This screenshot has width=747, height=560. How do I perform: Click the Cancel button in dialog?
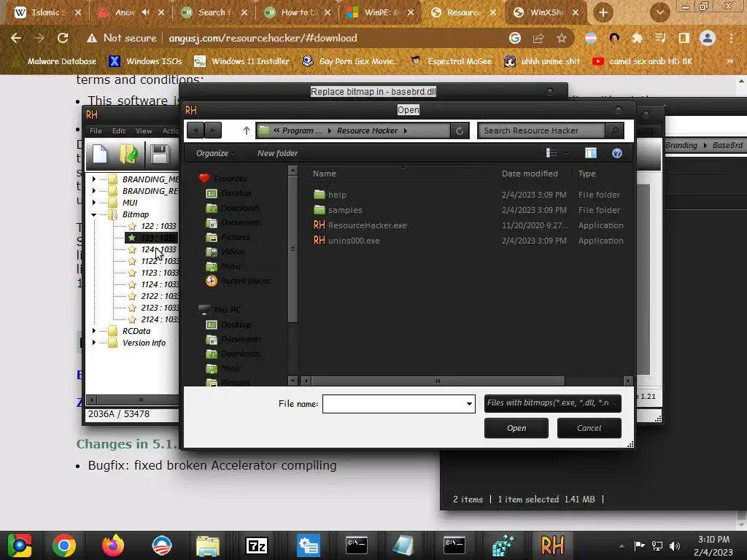[x=589, y=428]
